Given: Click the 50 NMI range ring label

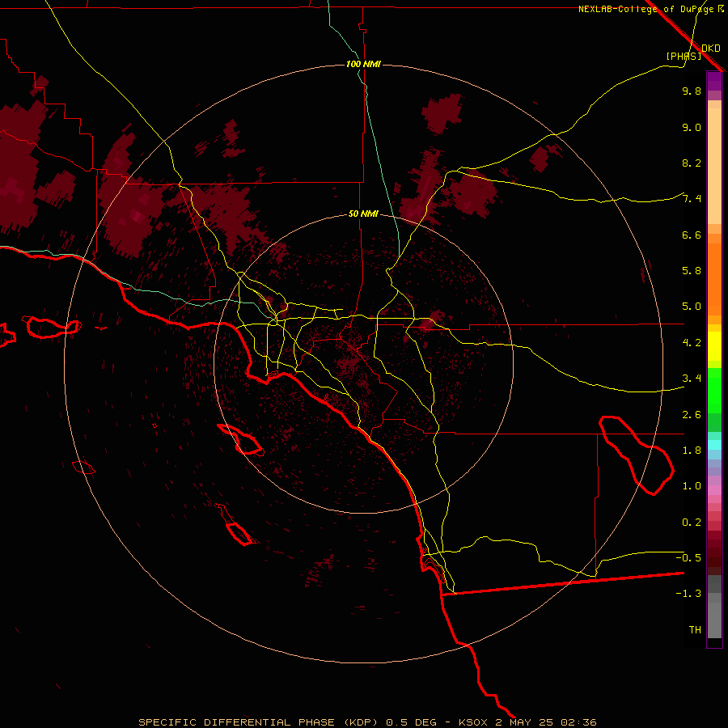Looking at the screenshot, I should click(363, 214).
